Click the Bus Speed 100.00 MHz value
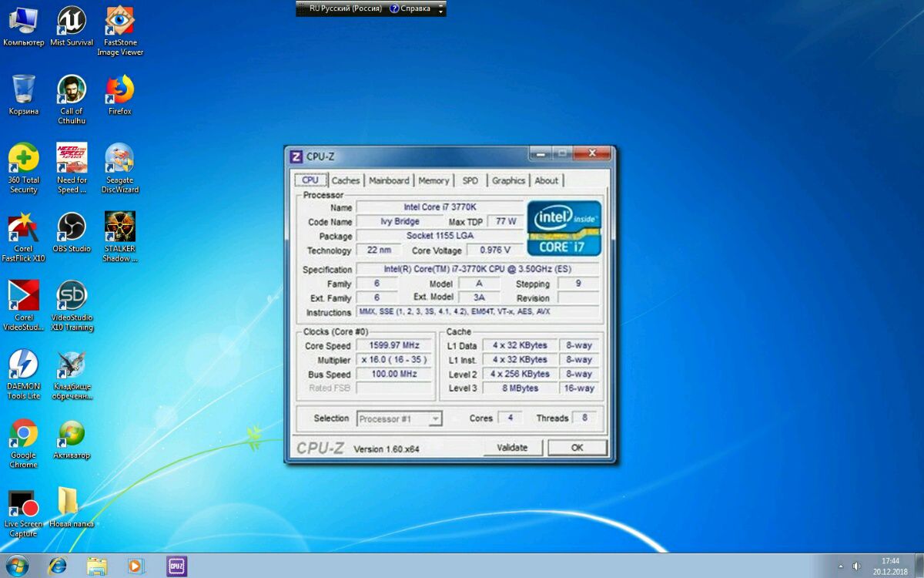Image resolution: width=924 pixels, height=578 pixels. tap(393, 374)
